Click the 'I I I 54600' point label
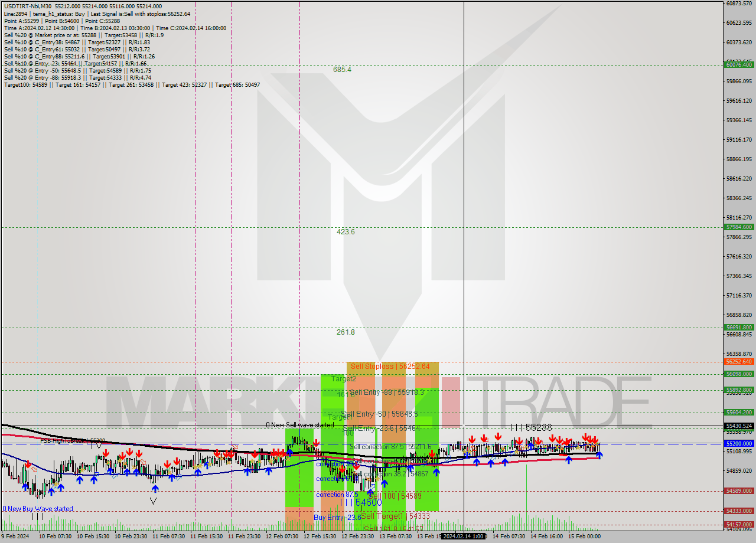 [361, 502]
